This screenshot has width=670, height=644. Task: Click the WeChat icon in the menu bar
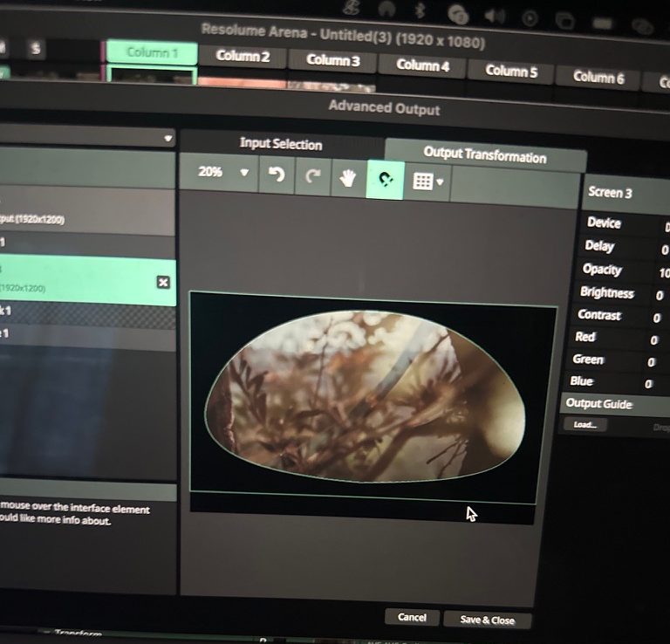tap(458, 14)
